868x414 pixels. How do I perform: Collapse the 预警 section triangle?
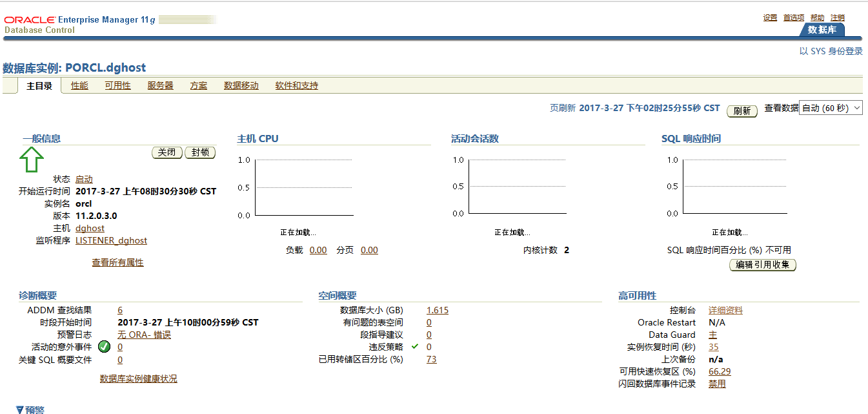point(20,409)
